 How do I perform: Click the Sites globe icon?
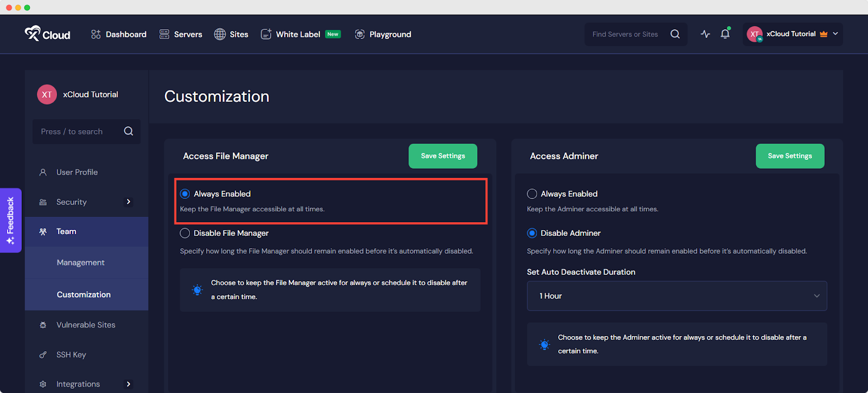tap(220, 34)
